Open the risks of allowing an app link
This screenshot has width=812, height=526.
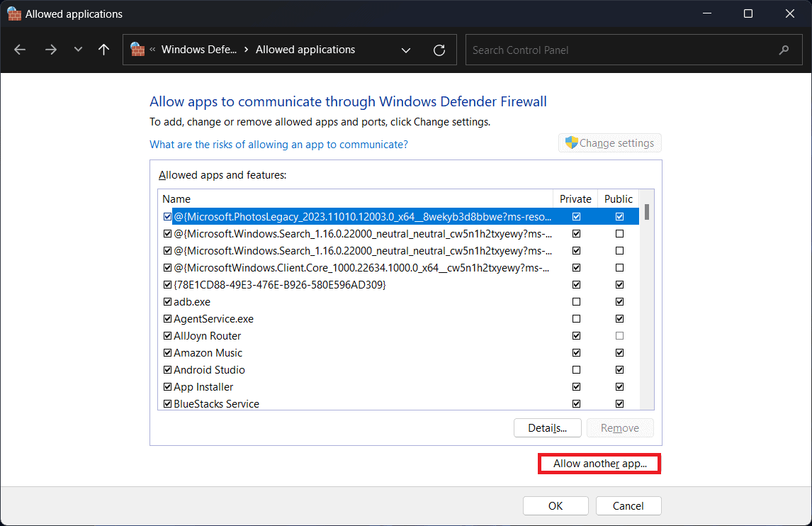278,145
